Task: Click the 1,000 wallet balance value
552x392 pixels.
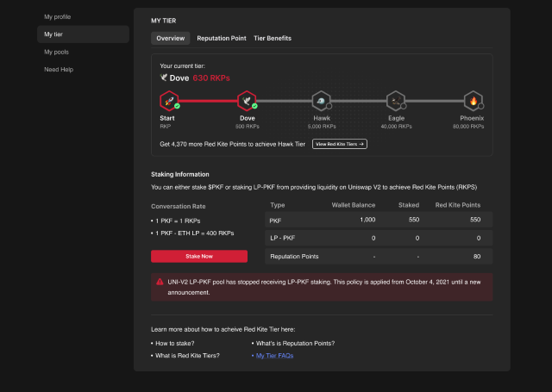Action: click(367, 220)
